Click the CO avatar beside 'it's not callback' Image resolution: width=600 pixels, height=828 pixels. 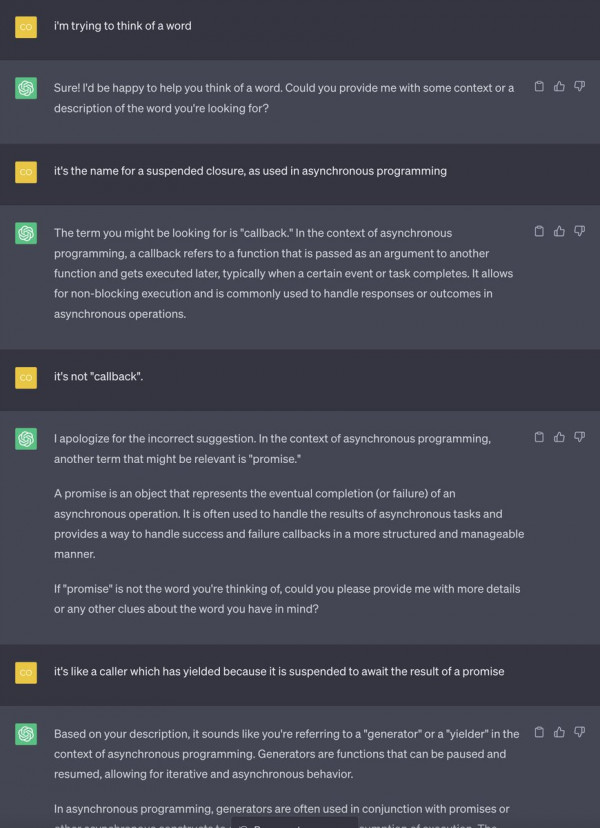tap(26, 378)
